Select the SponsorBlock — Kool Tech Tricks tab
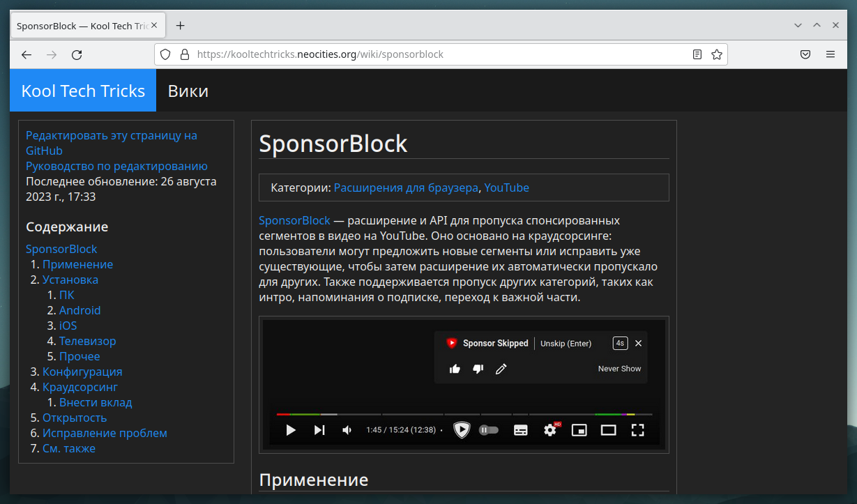This screenshot has height=504, width=857. [x=88, y=26]
